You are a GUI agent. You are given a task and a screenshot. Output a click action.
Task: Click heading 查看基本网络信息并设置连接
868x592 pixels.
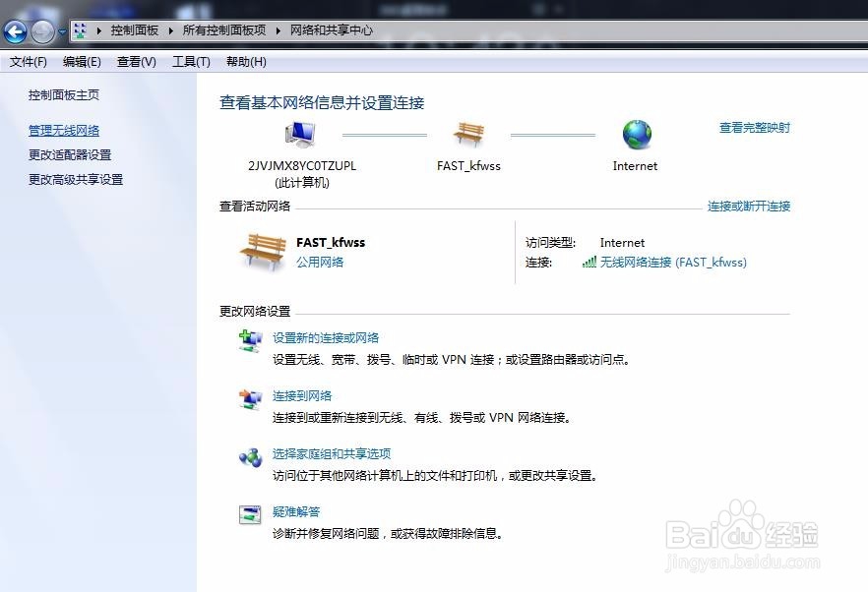tap(322, 103)
